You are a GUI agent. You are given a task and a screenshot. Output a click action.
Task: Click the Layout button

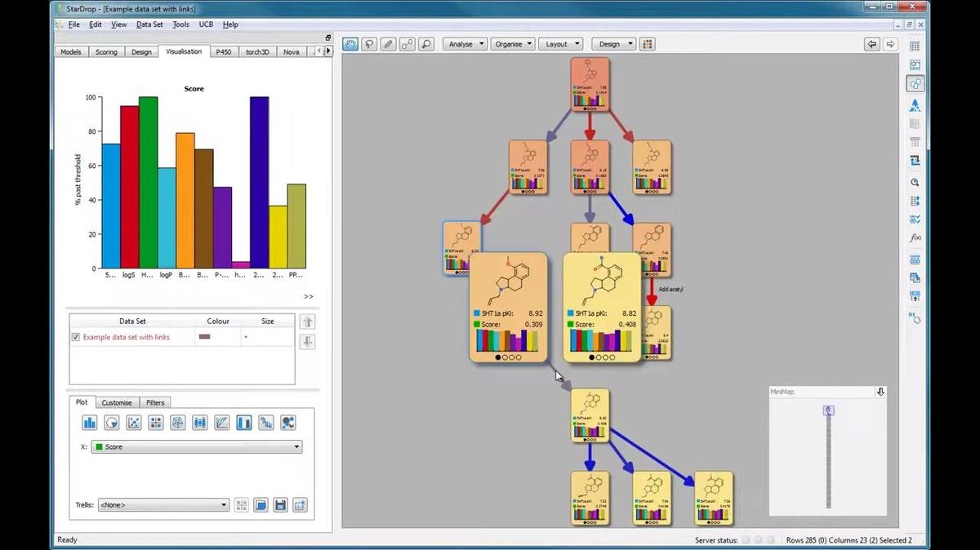pos(561,44)
